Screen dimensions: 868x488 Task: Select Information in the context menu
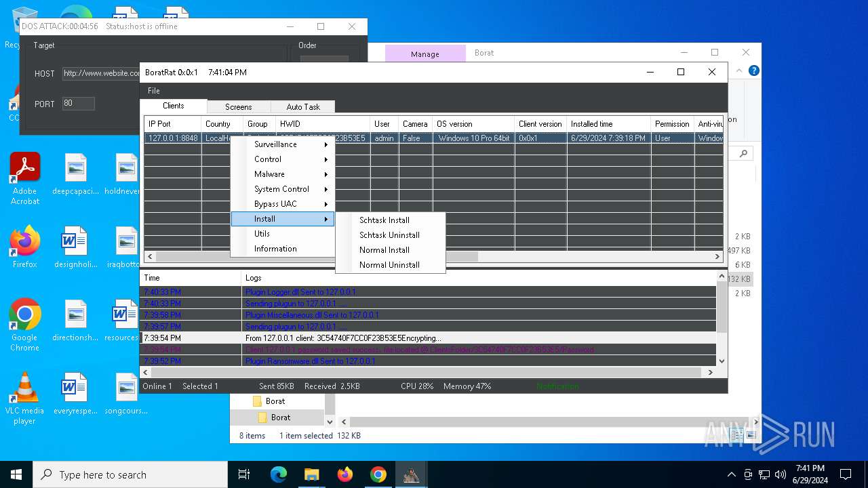click(x=283, y=249)
